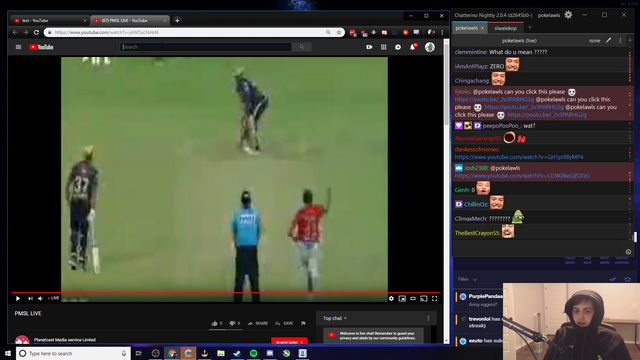640x360 pixels.
Task: Expand the Filter dropdown
Action: (467, 279)
